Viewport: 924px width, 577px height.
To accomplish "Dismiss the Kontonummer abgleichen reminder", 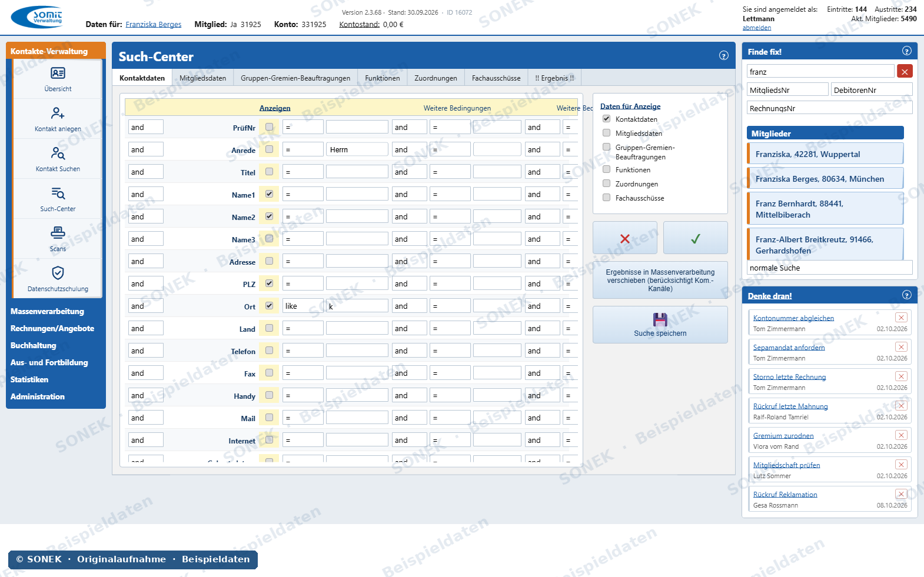I will [x=901, y=318].
